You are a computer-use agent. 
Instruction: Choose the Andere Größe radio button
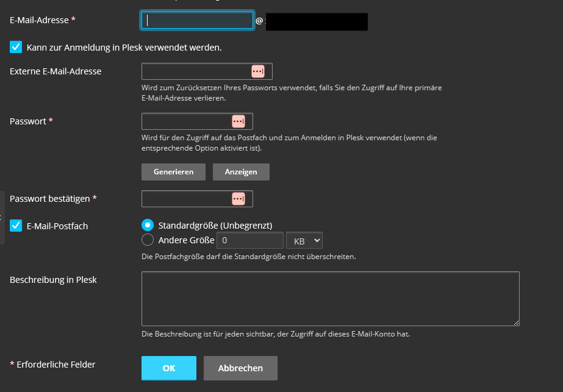148,240
